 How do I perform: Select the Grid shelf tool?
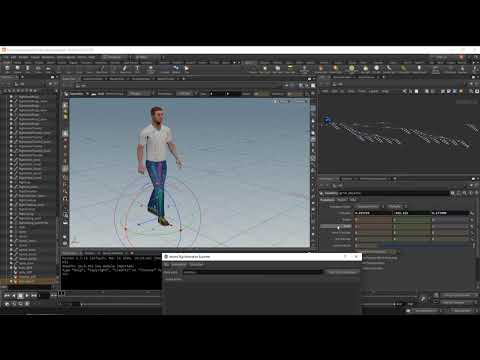(49, 69)
